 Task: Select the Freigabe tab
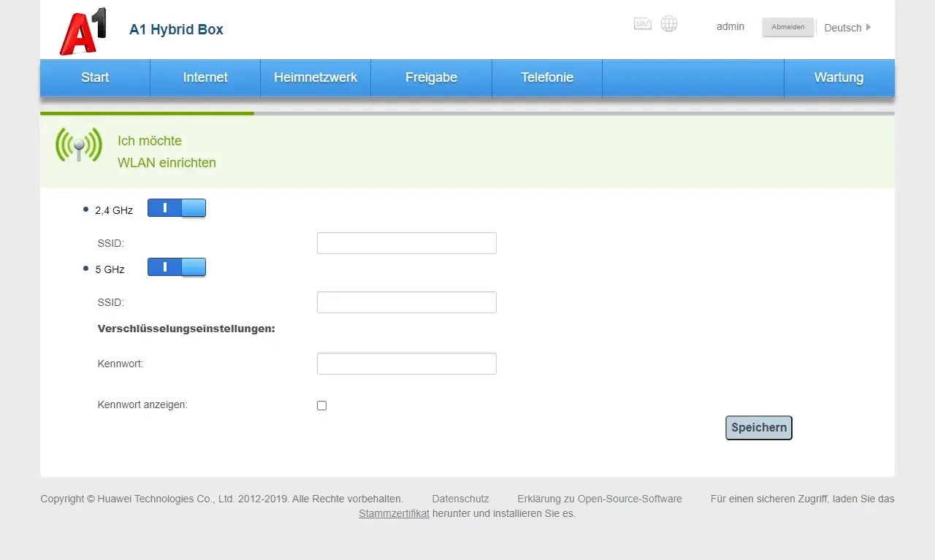click(431, 77)
